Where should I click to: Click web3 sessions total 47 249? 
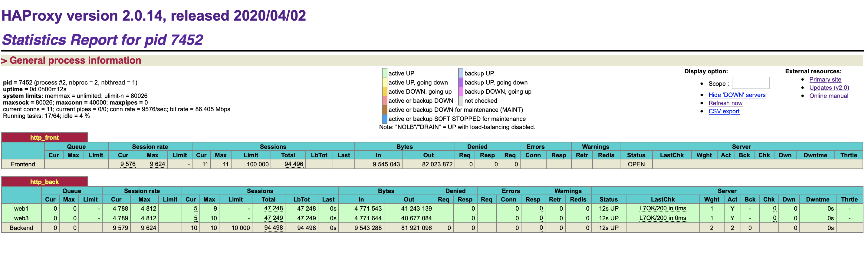tap(273, 218)
